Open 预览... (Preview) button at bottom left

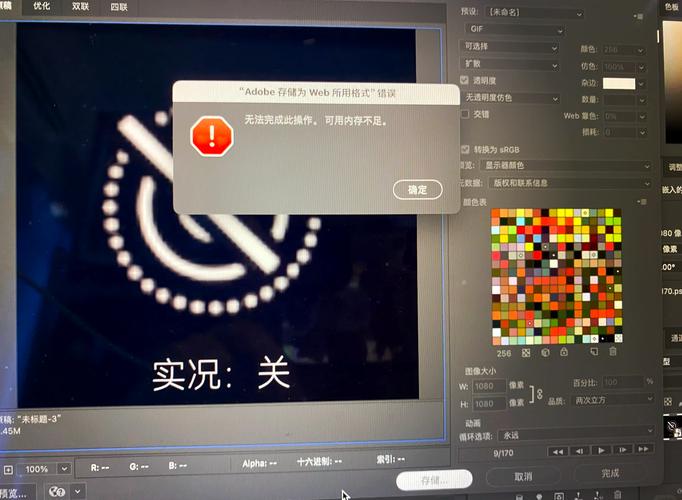pos(16,493)
